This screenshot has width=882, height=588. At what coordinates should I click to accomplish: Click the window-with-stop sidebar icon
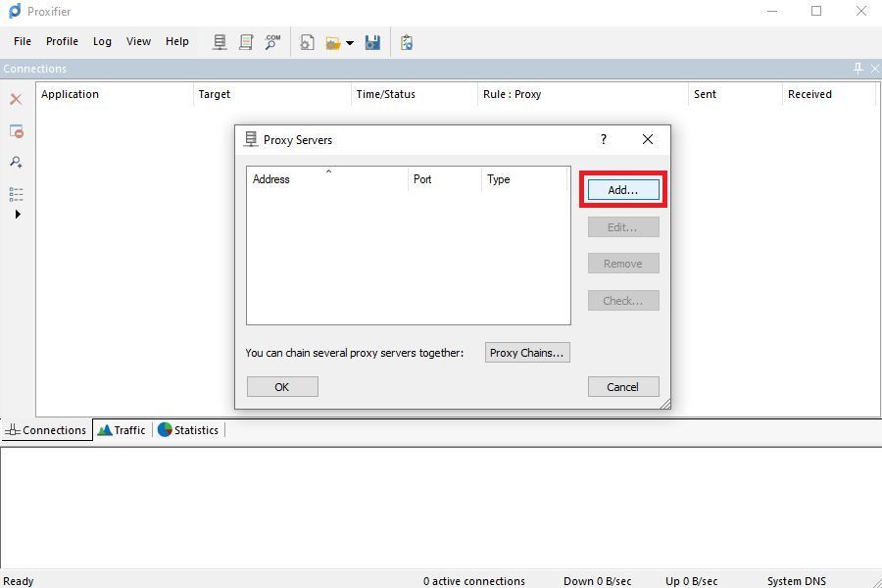tap(17, 131)
